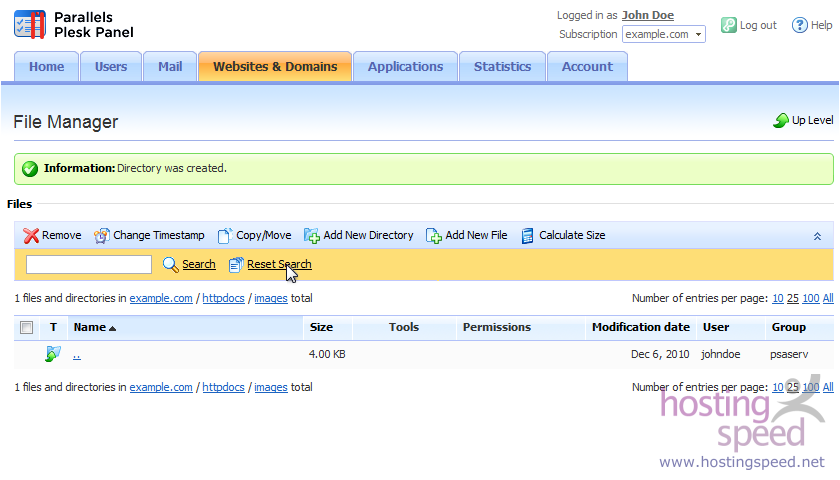Viewport: 840px width, 480px height.
Task: Click the Group column header
Action: [x=789, y=327]
